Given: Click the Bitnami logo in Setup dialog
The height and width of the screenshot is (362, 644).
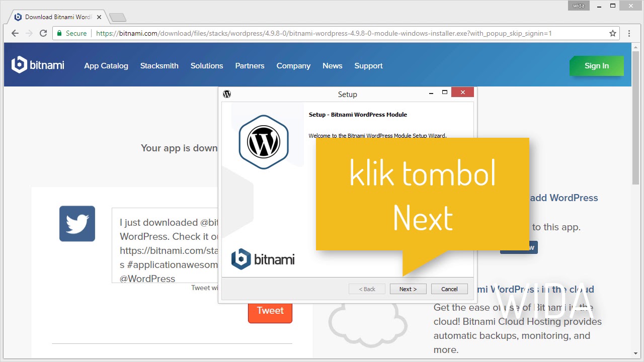Looking at the screenshot, I should (x=263, y=259).
